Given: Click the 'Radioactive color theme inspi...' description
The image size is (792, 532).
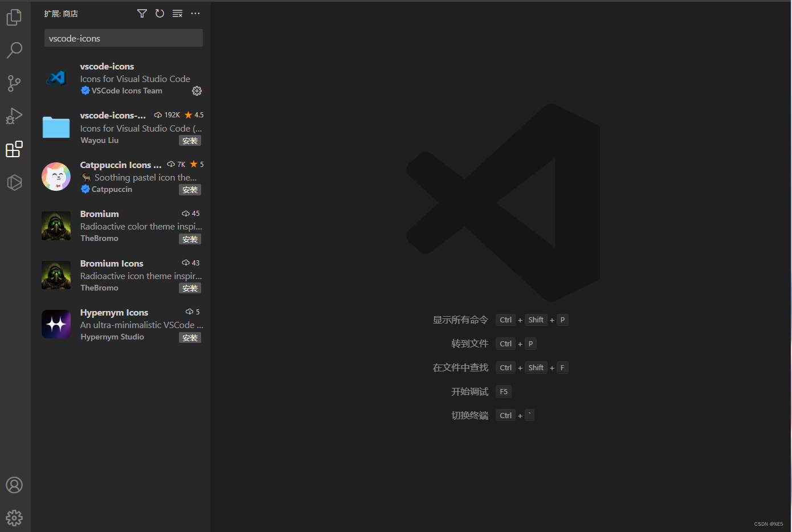Looking at the screenshot, I should [141, 227].
